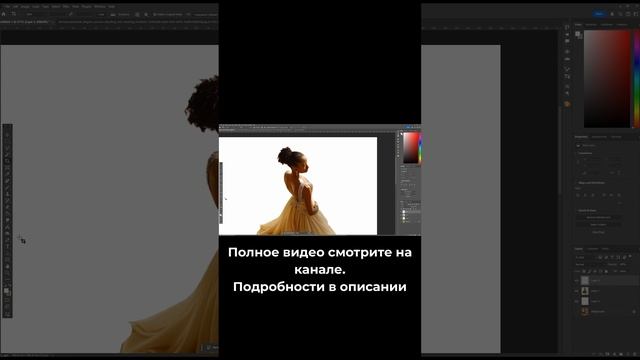Click the foreground color swatch in left toolbar

pyautogui.click(x=7, y=291)
